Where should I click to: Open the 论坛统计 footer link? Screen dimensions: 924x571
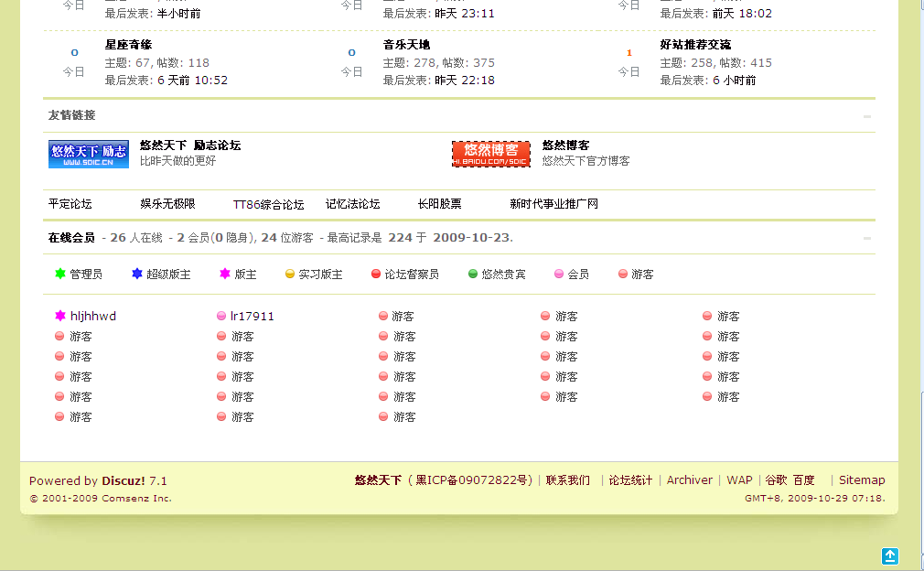coord(631,479)
